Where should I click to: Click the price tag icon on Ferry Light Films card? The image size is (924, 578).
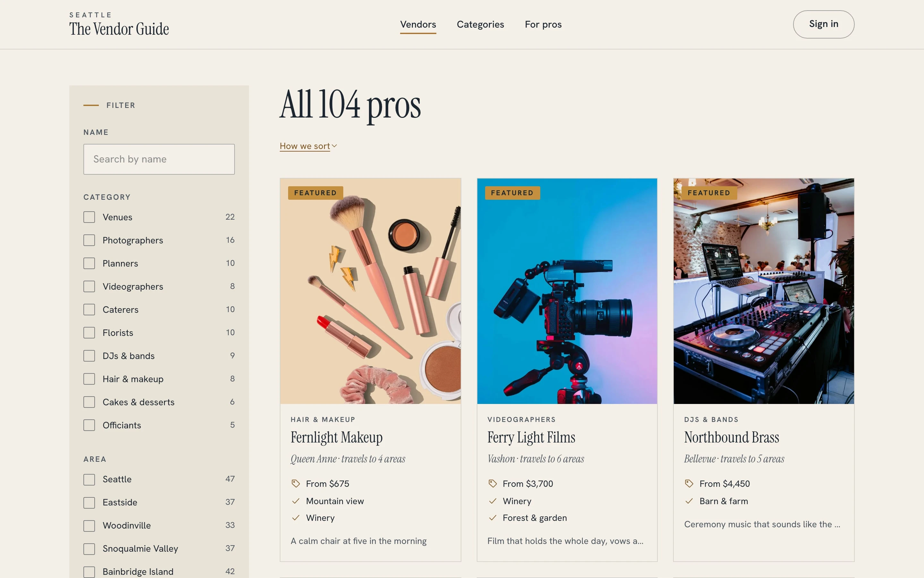(492, 484)
